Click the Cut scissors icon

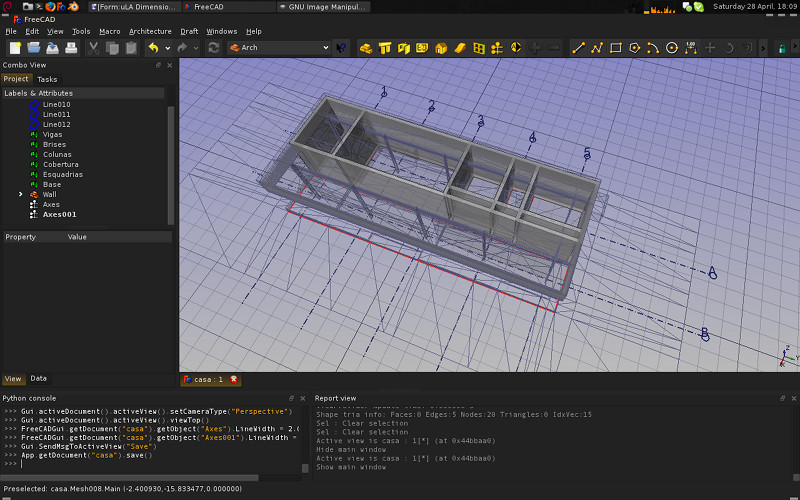pyautogui.click(x=93, y=48)
